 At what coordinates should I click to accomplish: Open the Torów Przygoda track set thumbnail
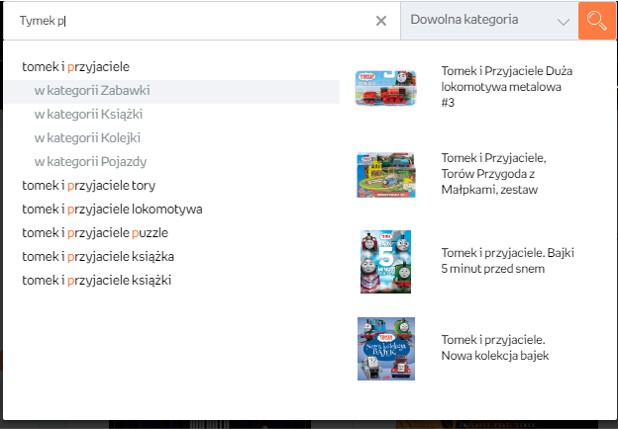pyautogui.click(x=385, y=174)
